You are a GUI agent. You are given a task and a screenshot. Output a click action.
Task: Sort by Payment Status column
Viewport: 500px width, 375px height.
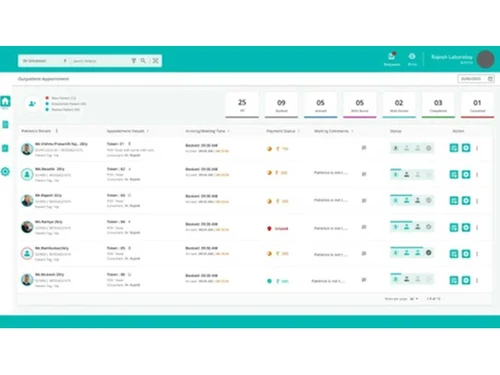[x=299, y=131]
